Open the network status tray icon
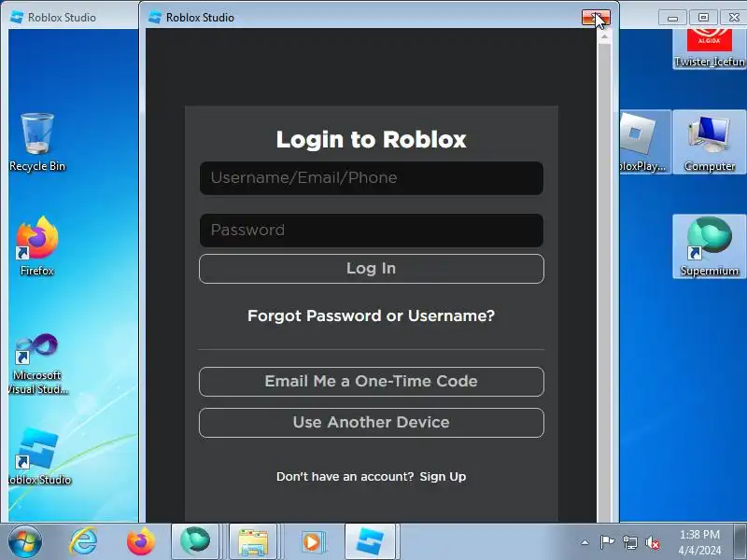747x560 pixels. [x=630, y=542]
